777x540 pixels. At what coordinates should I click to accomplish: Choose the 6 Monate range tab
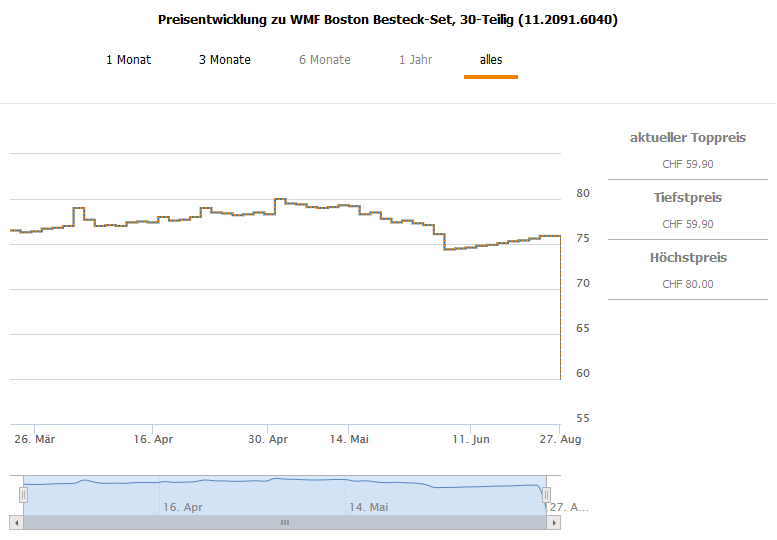[324, 60]
